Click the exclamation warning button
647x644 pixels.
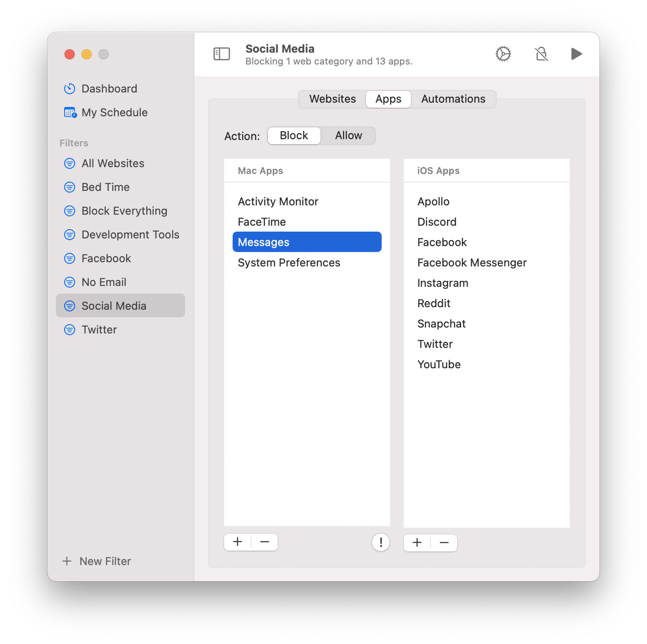point(380,542)
